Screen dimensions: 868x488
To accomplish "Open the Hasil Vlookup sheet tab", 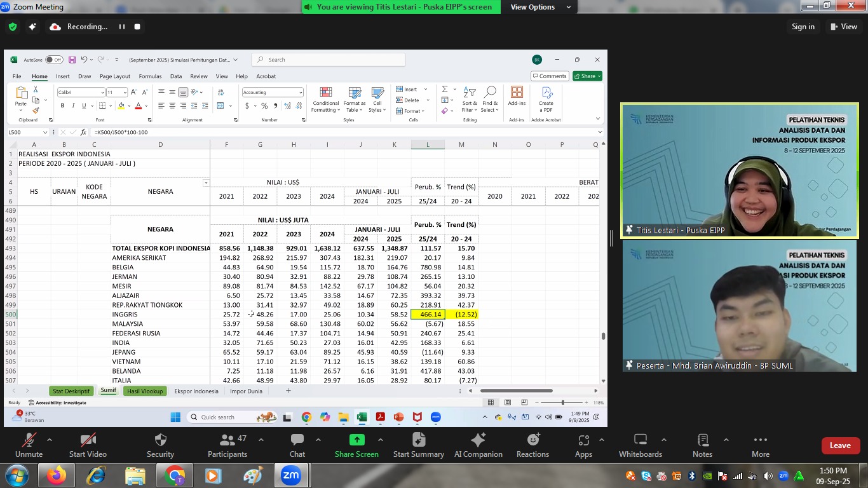I will tap(145, 391).
